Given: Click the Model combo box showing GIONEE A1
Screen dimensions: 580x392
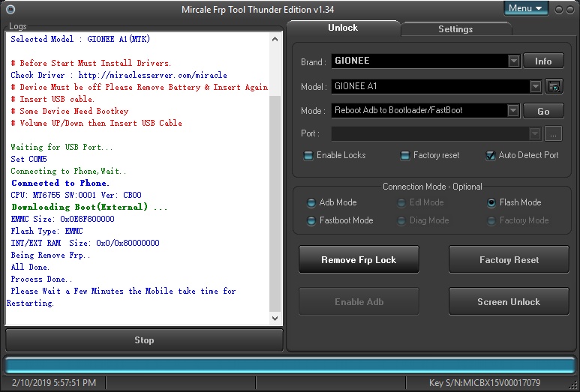Looking at the screenshot, I should 437,87.
